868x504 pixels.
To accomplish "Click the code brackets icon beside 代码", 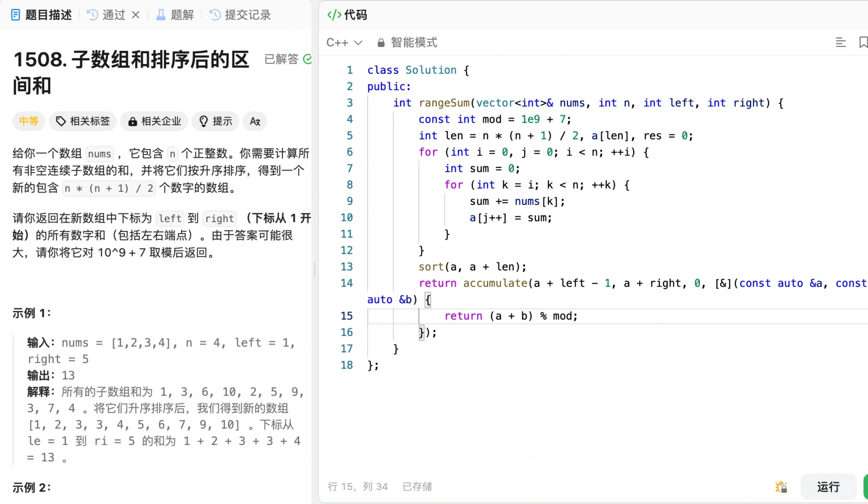I will point(334,15).
